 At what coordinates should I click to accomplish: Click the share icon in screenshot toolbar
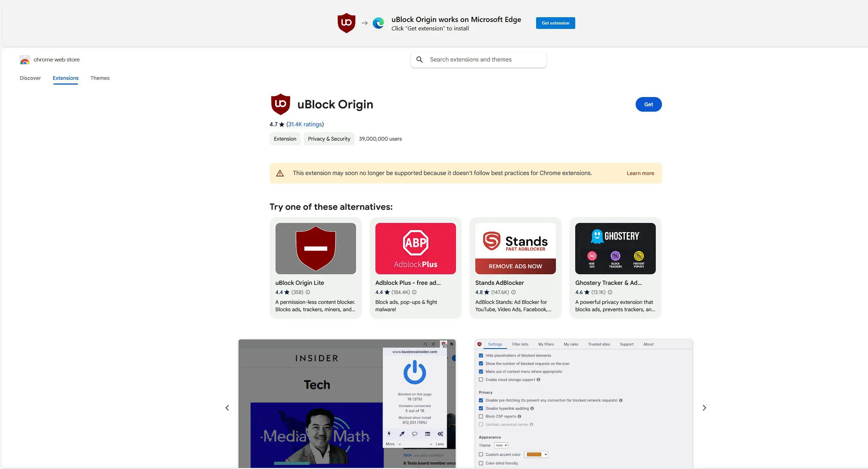(425, 344)
